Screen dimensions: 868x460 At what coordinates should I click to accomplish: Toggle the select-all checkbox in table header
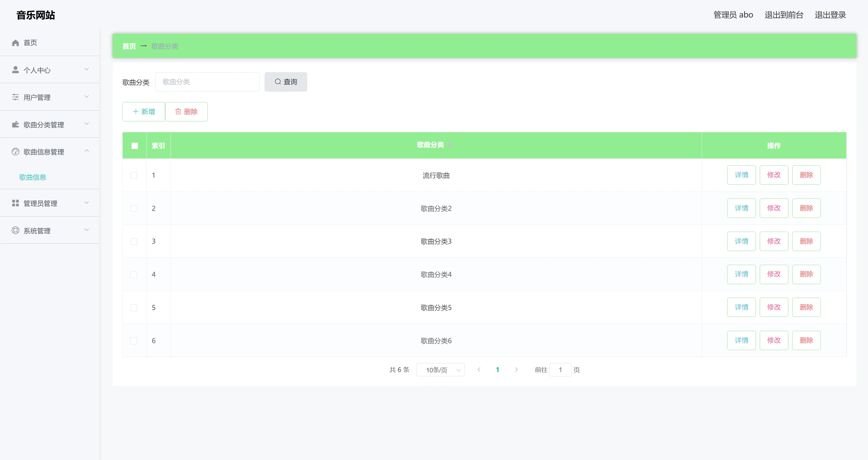coord(134,146)
